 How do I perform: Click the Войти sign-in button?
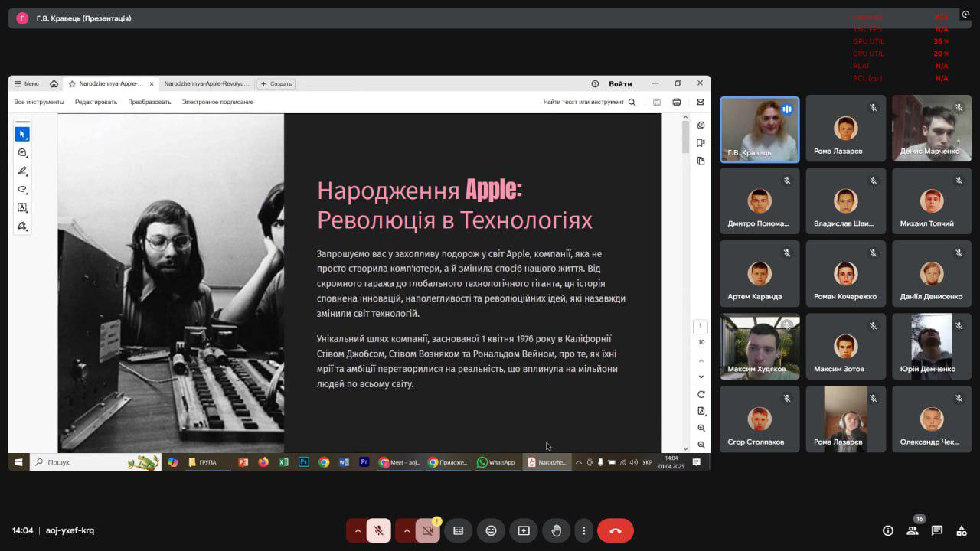click(x=620, y=84)
